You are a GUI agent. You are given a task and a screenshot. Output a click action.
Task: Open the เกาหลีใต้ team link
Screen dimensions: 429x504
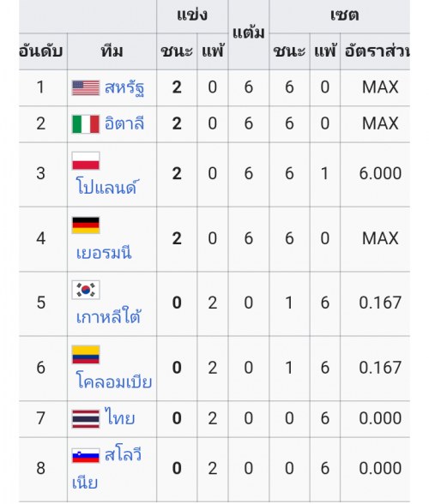click(108, 316)
